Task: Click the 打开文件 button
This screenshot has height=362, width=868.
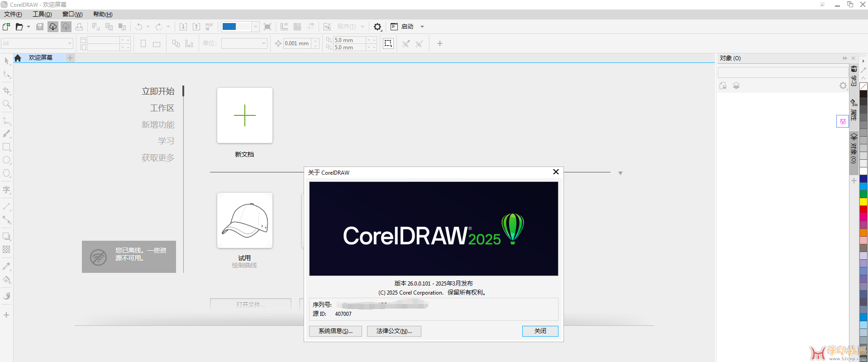Action: click(x=251, y=305)
